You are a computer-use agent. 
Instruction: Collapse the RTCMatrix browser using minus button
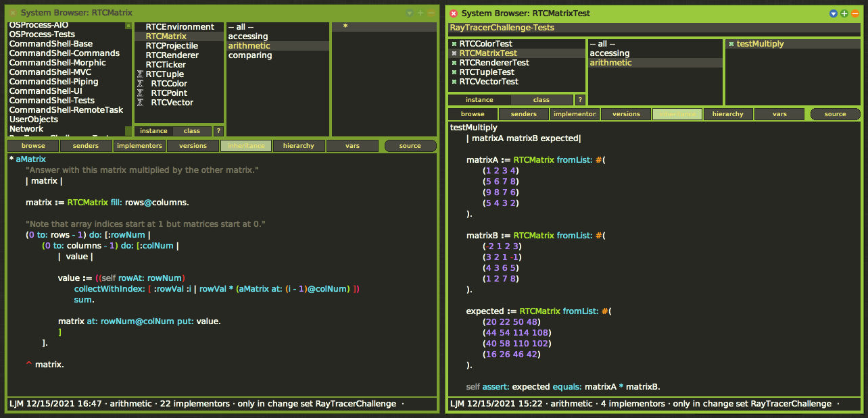(x=431, y=13)
